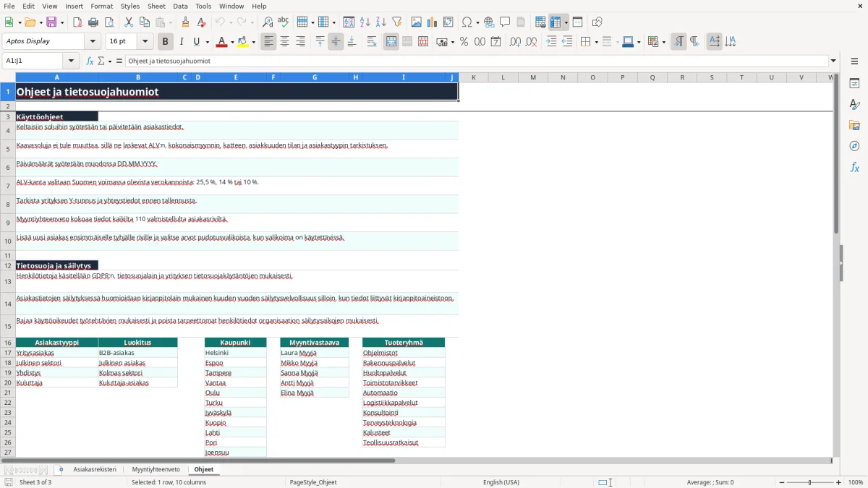
Task: Toggle Merge and Center Cells
Action: [391, 42]
